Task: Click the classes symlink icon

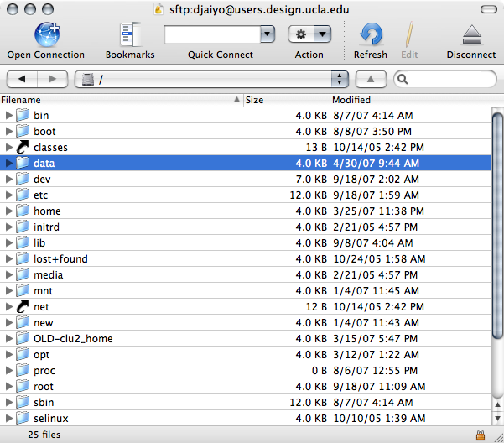Action: click(x=23, y=147)
